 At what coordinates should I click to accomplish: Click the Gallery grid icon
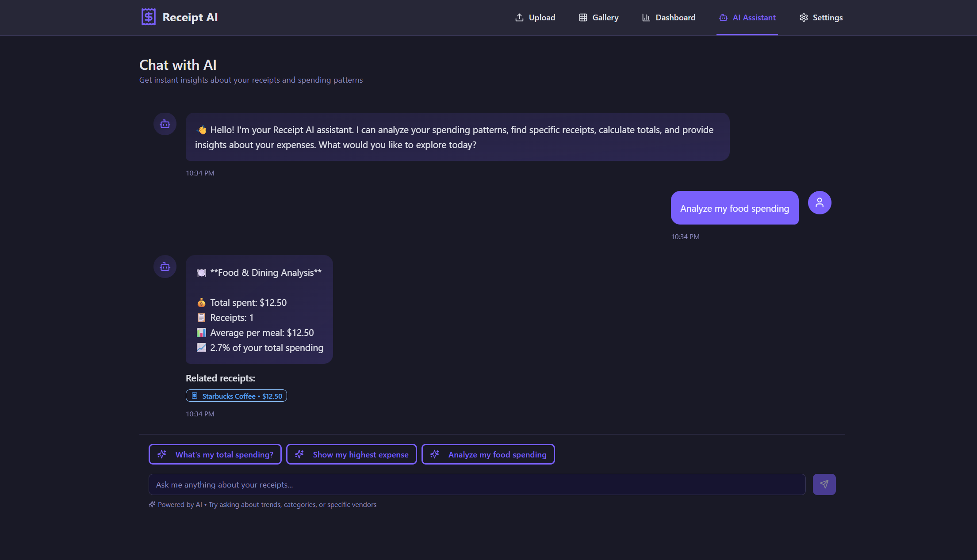pos(583,18)
